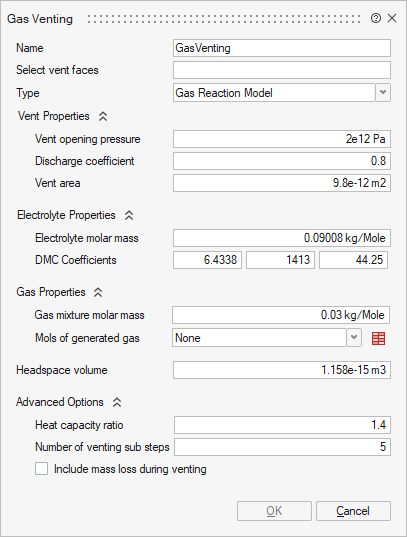407x537 pixels.
Task: Collapse the Vent Properties section
Action: (x=103, y=116)
